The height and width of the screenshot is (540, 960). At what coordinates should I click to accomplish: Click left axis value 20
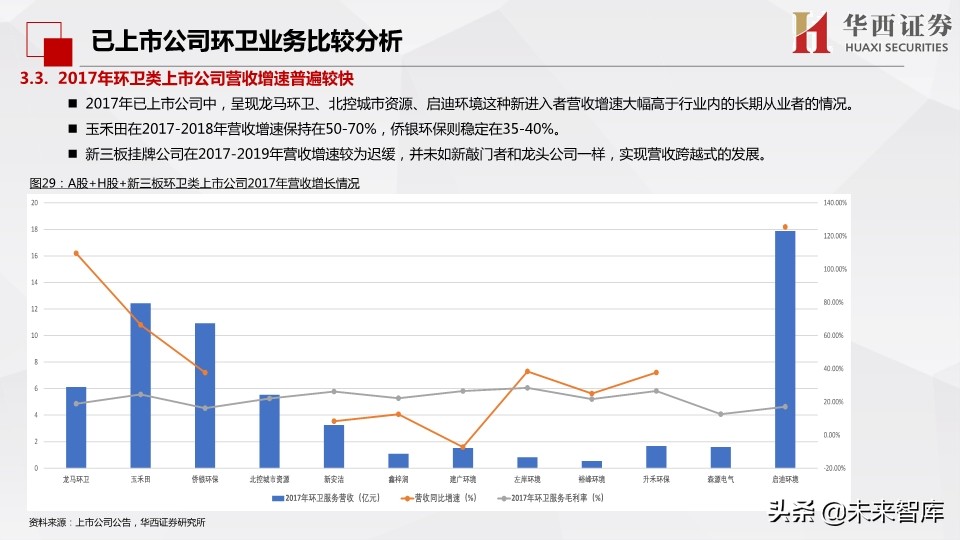click(35, 203)
